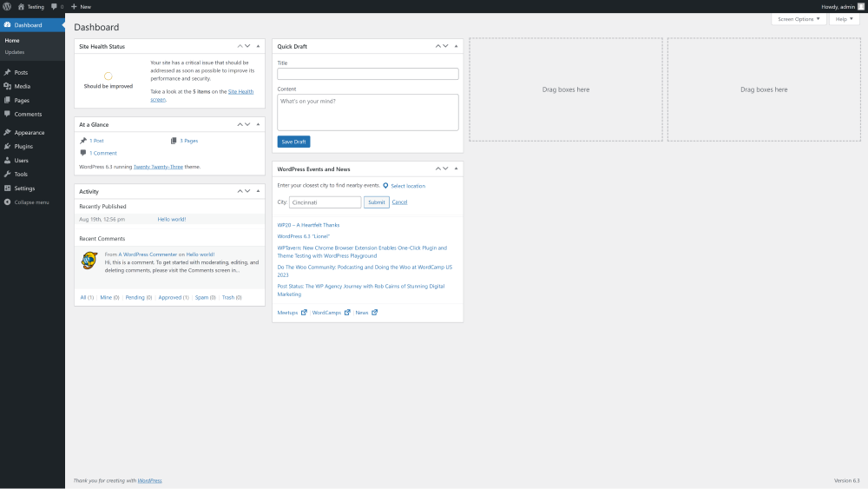Screen dimensions: 868x489
Task: Click the Media icon in sidebar
Action: 7,86
